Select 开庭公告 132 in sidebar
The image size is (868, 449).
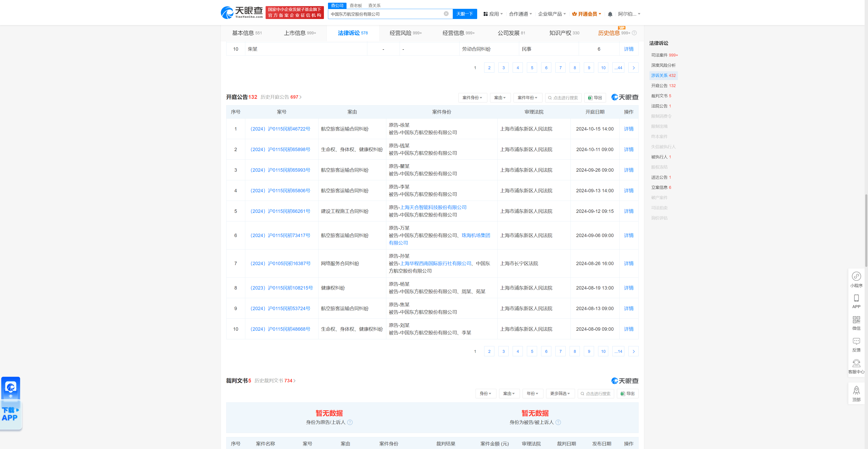pos(663,86)
